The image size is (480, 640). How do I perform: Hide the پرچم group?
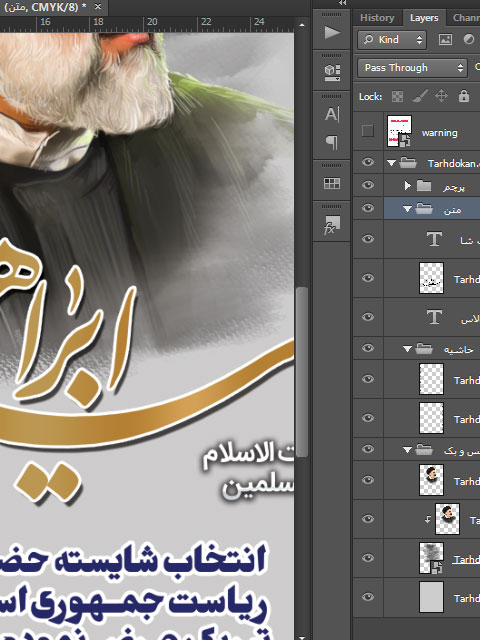pos(368,185)
